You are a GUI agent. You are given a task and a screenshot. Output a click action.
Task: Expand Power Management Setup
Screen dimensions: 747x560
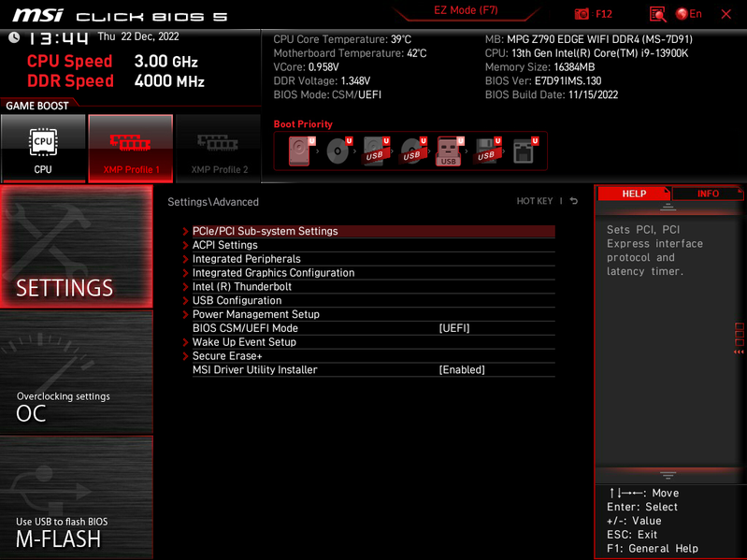point(374,314)
